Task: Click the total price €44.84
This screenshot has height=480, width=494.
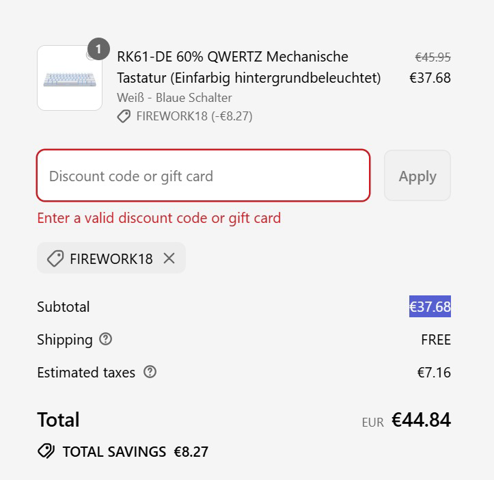Action: 421,419
